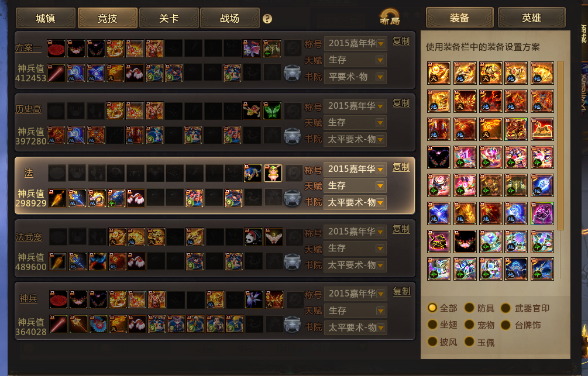Viewport: 588px width, 376px height.
Task: Expand the 书院 dropdown in 神兵 row
Action: [x=356, y=327]
